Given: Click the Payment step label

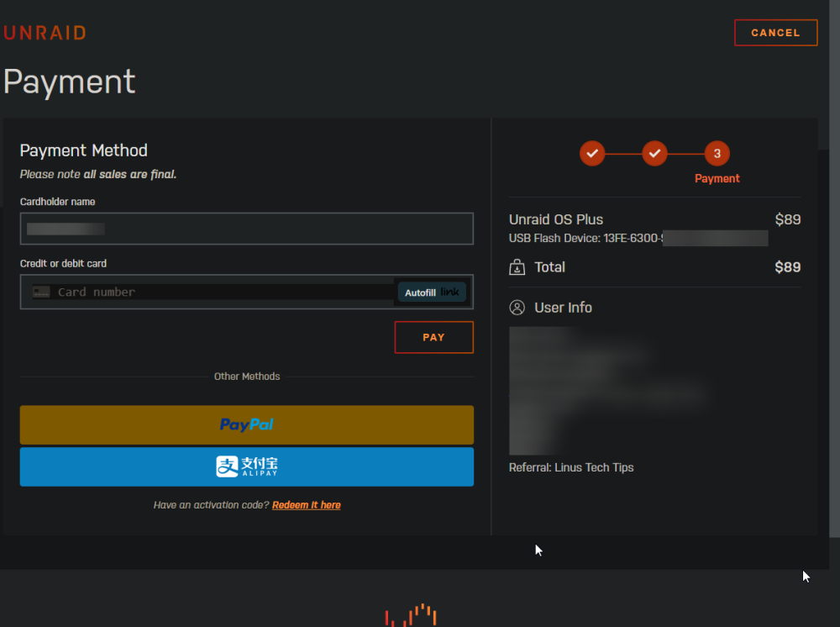Looking at the screenshot, I should point(717,178).
